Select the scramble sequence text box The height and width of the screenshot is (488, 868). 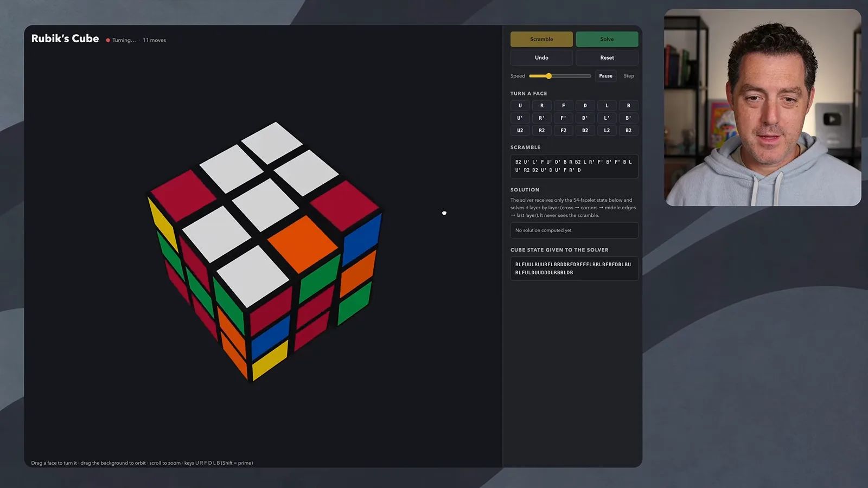(x=574, y=166)
